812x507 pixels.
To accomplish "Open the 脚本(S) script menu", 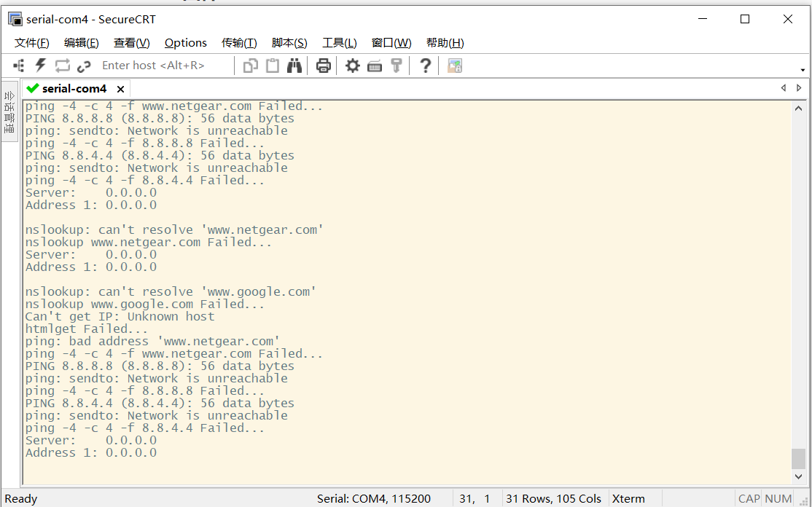I will point(289,43).
